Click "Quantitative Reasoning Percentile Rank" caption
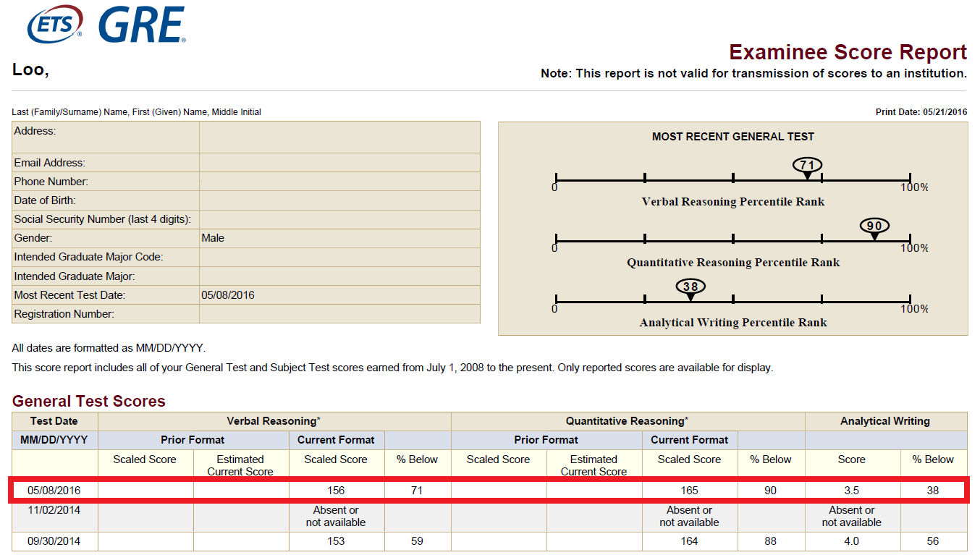Image resolution: width=980 pixels, height=555 pixels. [733, 263]
